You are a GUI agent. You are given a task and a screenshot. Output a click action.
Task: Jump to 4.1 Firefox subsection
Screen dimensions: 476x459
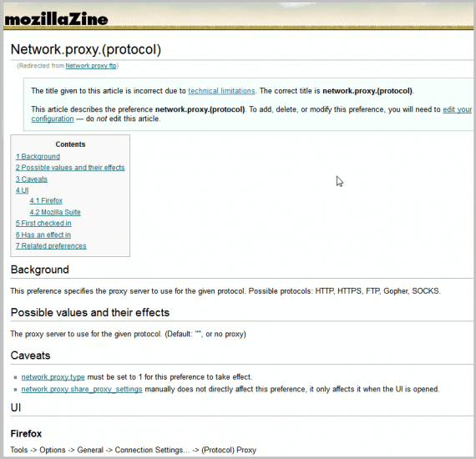tap(46, 200)
